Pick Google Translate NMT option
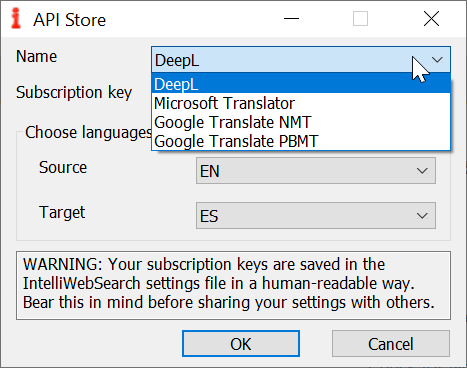Image resolution: width=467 pixels, height=368 pixels. 301,122
